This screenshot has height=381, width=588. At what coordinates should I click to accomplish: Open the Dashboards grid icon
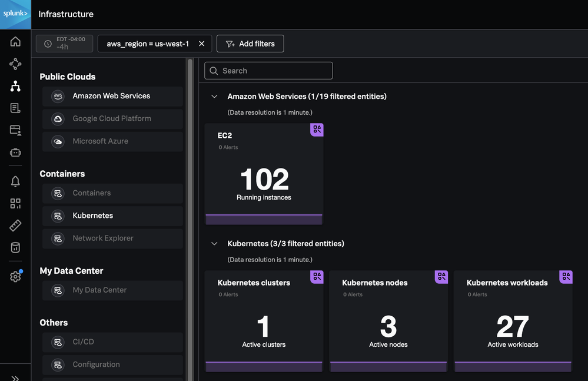pyautogui.click(x=15, y=204)
